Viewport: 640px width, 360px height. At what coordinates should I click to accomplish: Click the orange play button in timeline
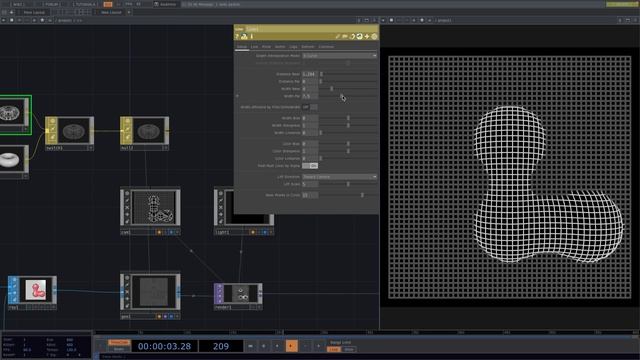click(291, 346)
